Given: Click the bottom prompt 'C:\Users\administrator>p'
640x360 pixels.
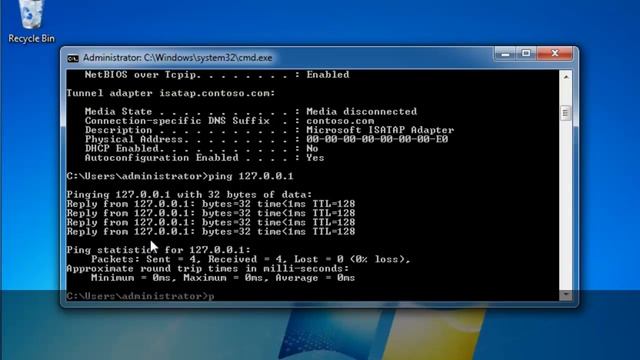Looking at the screenshot, I should 140,296.
